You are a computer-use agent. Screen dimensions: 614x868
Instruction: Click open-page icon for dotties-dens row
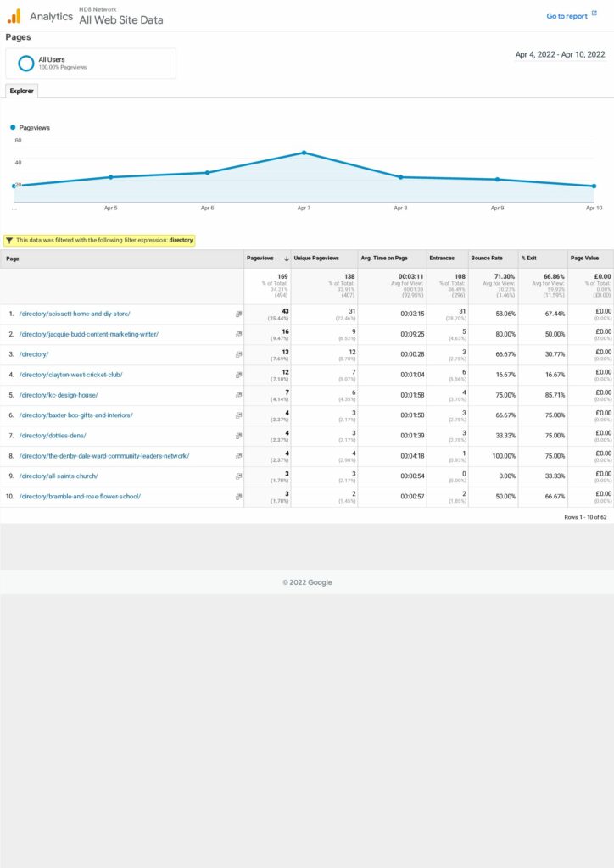click(238, 436)
